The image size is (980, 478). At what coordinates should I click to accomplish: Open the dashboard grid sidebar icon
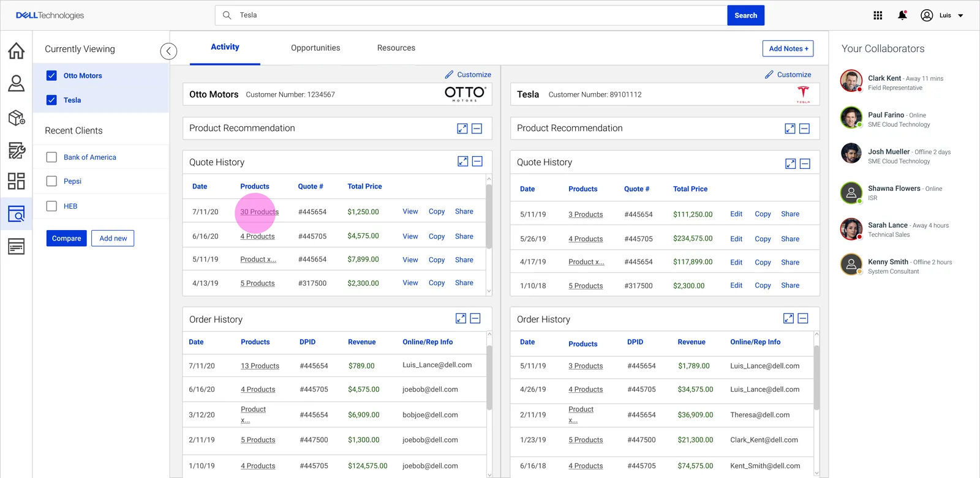(x=17, y=181)
